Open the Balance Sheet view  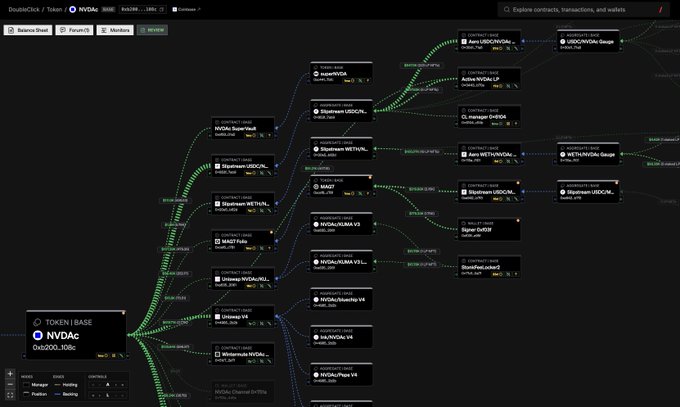click(x=28, y=30)
